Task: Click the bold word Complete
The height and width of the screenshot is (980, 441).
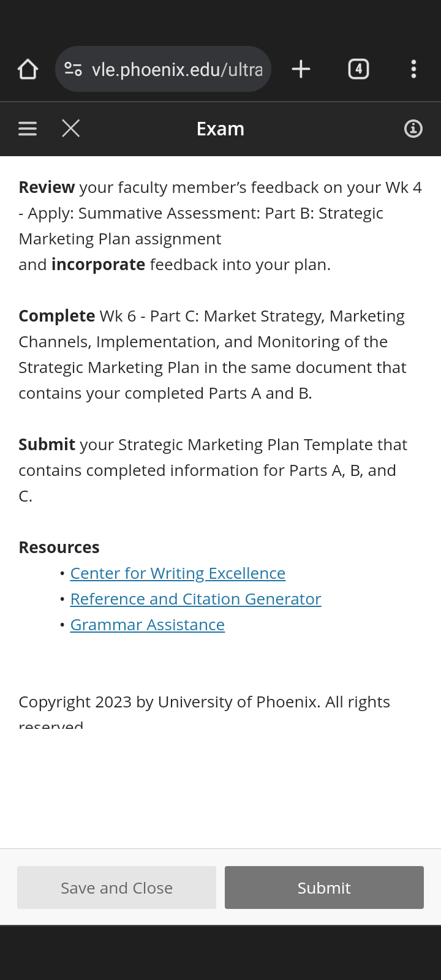Action: (x=56, y=316)
